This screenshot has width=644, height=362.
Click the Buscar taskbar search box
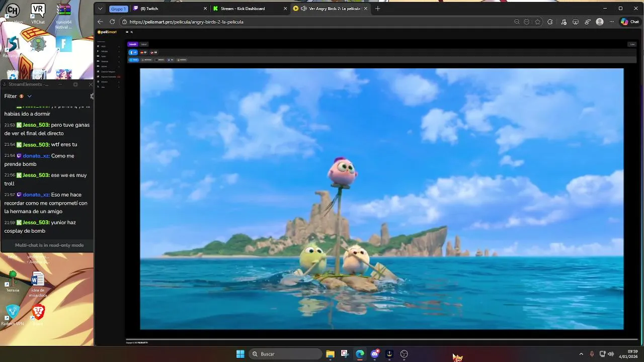point(286,354)
